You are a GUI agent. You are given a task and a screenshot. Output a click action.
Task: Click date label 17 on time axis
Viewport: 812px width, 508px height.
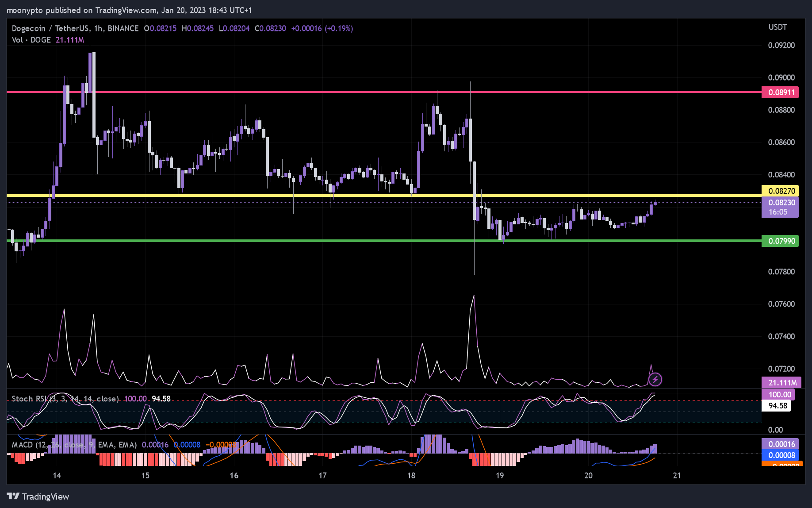[x=322, y=475]
